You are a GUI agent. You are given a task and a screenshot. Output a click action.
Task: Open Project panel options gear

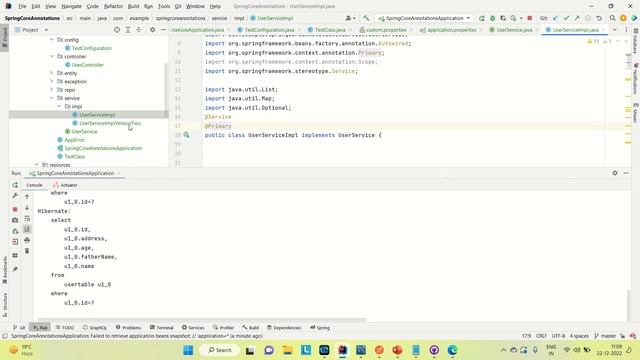tap(152, 30)
